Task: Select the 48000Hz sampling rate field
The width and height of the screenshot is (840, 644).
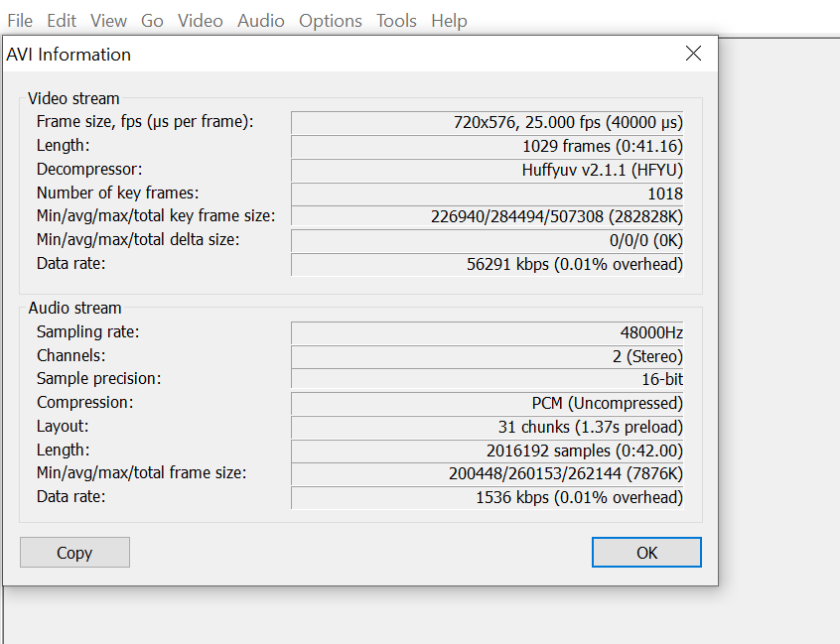Action: click(488, 332)
